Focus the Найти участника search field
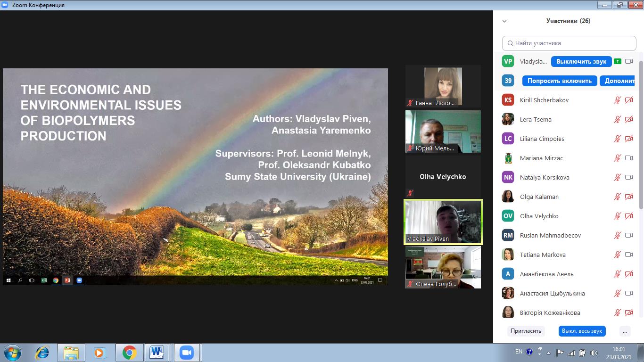644x362 pixels. point(569,43)
